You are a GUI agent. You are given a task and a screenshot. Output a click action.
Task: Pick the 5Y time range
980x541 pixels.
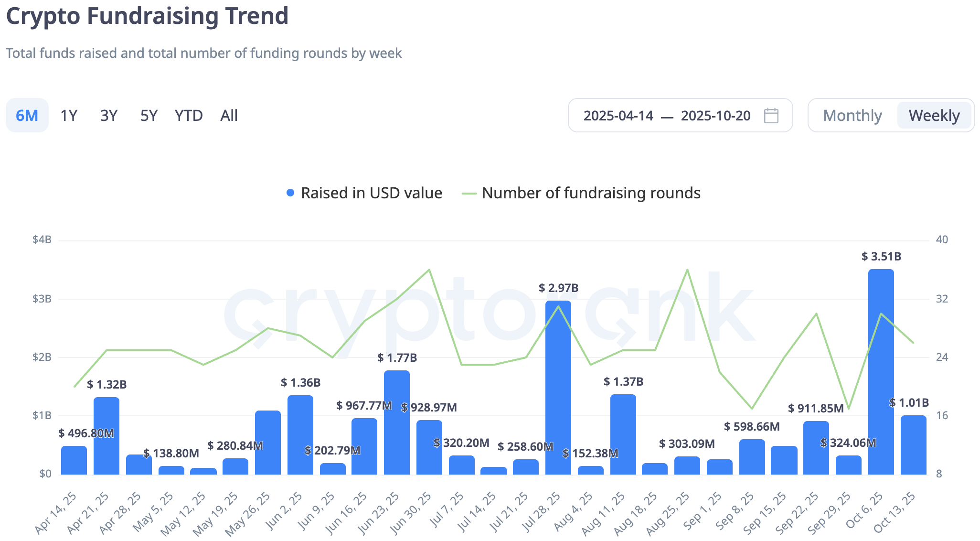pyautogui.click(x=149, y=116)
